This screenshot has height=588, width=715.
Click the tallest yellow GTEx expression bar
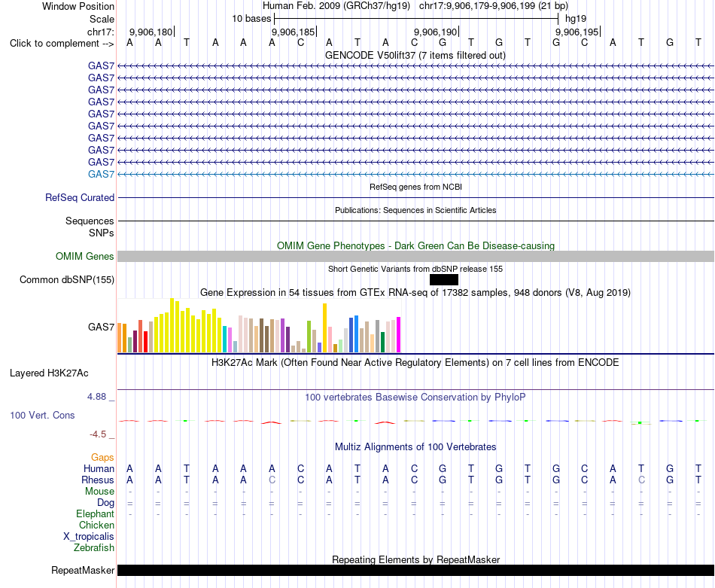tap(172, 325)
